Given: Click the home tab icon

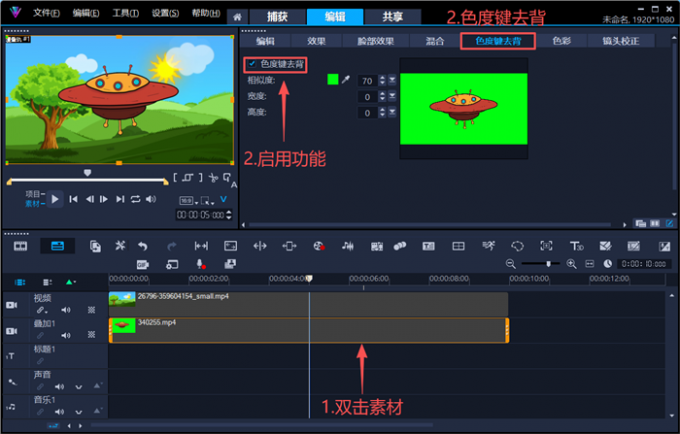Looking at the screenshot, I should pos(237,17).
